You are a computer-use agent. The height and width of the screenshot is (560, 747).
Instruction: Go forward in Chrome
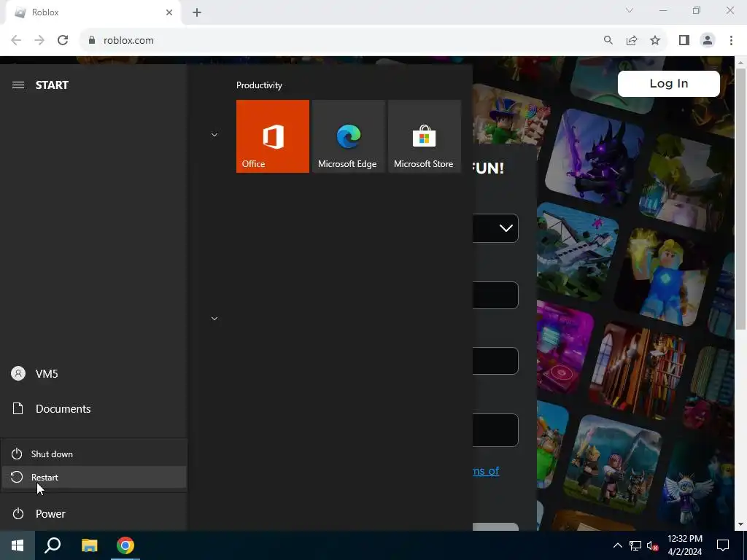pos(39,41)
